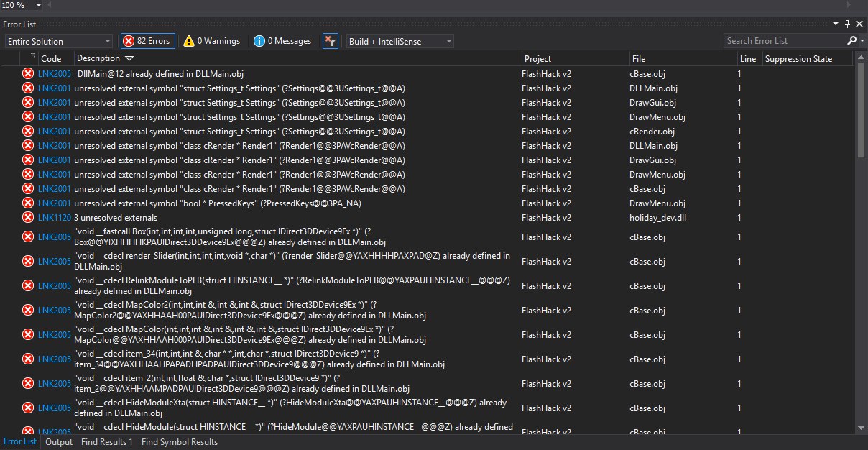
Task: Click error icon for Settings symbol in cRender.obj
Action: tap(28, 131)
